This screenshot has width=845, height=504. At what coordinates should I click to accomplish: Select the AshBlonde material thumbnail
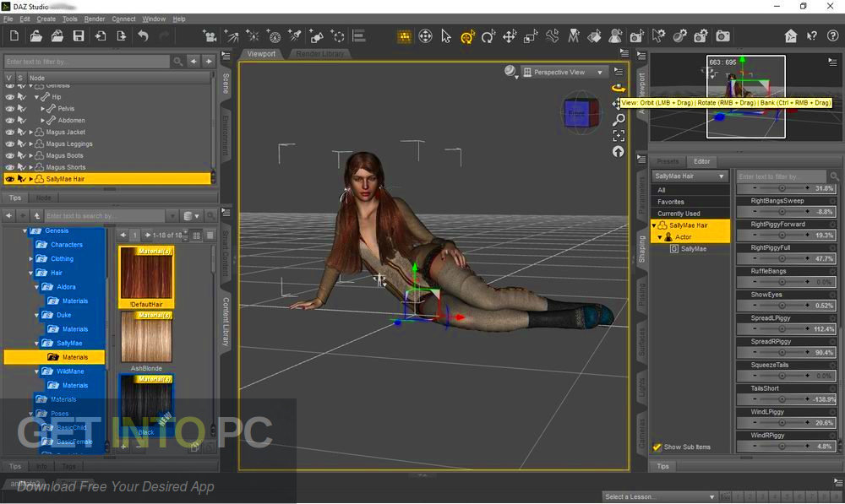click(146, 341)
